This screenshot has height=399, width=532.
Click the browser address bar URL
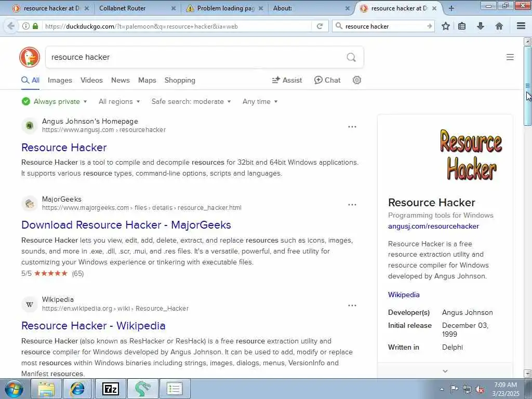coord(177,26)
